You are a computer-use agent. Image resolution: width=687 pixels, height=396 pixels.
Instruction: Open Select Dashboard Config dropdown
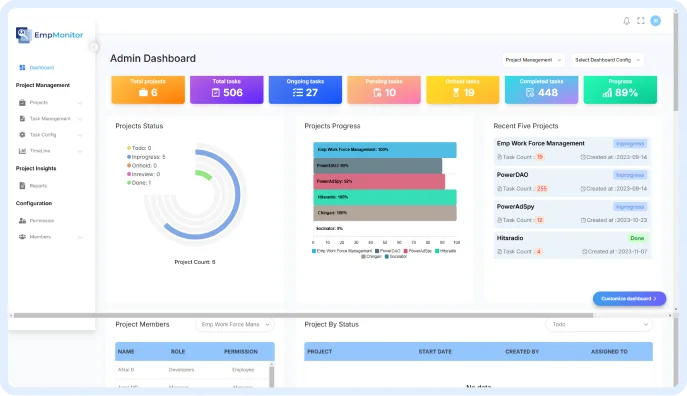coord(607,60)
